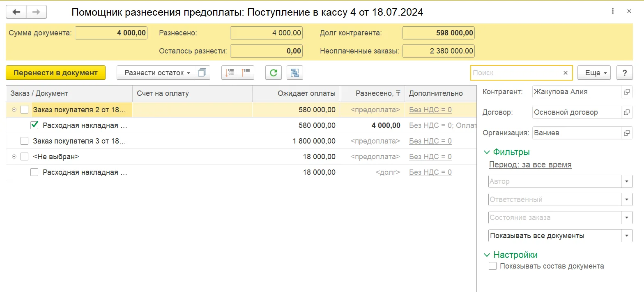Viewport: 644px width, 292px height.
Task: Open the Договор Основной договор record icon
Action: click(626, 112)
